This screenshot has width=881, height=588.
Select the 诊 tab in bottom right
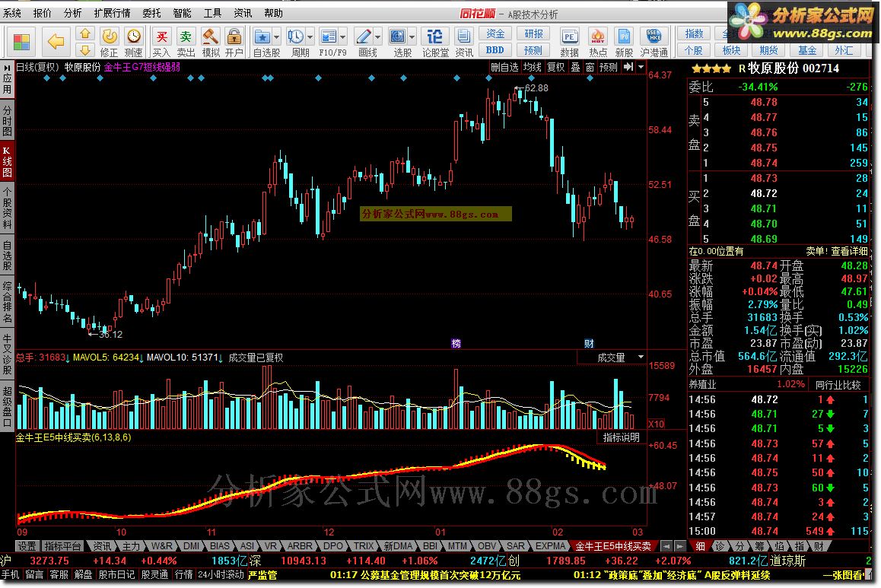720,546
